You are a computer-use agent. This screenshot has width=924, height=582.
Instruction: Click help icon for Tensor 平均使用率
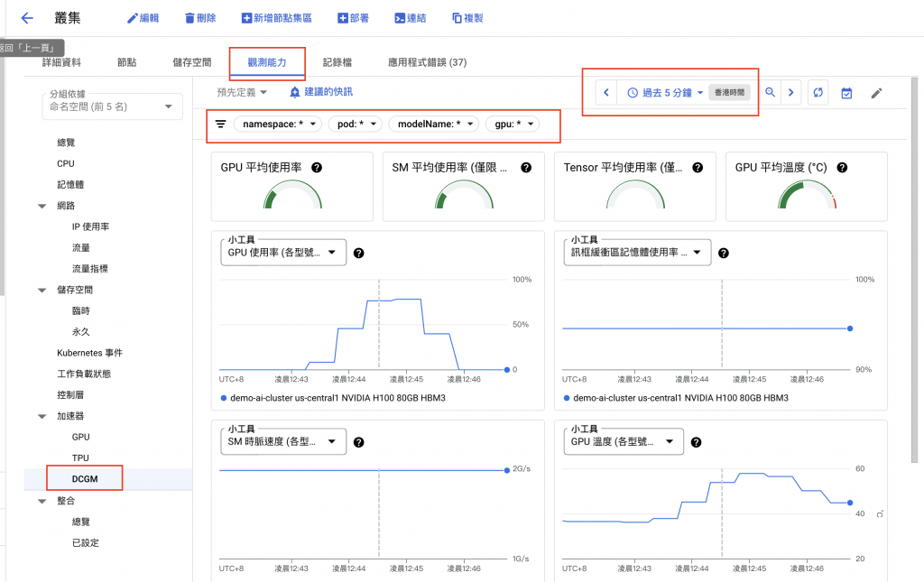click(x=698, y=167)
